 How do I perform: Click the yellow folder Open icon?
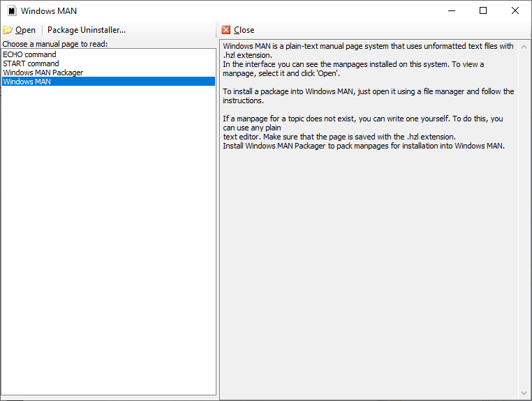(8, 30)
